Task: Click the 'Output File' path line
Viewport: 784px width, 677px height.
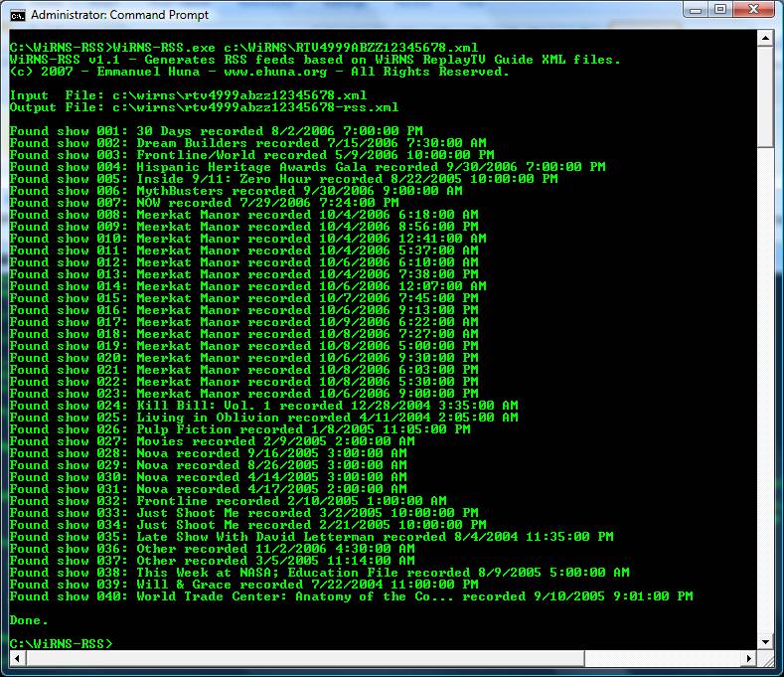Action: tap(204, 107)
